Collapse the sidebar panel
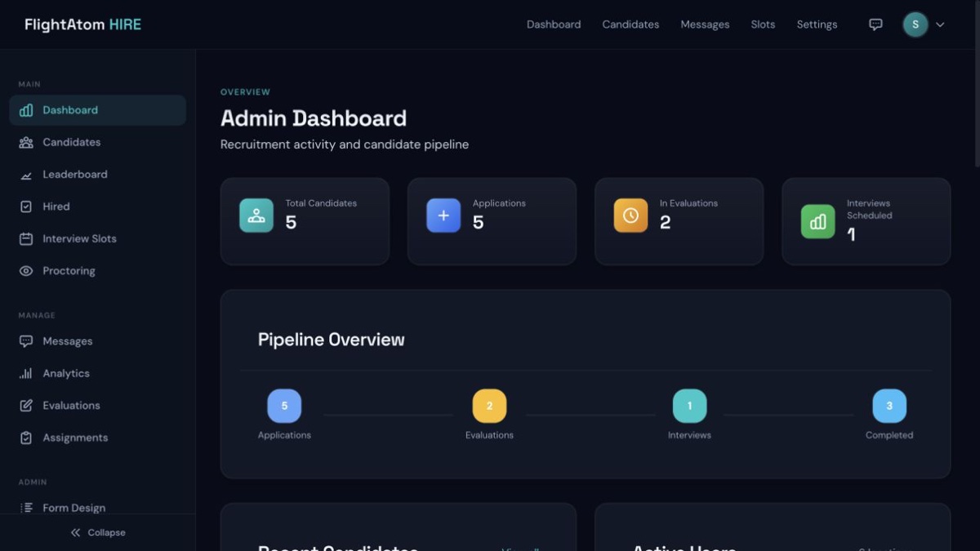The image size is (980, 551). (98, 532)
